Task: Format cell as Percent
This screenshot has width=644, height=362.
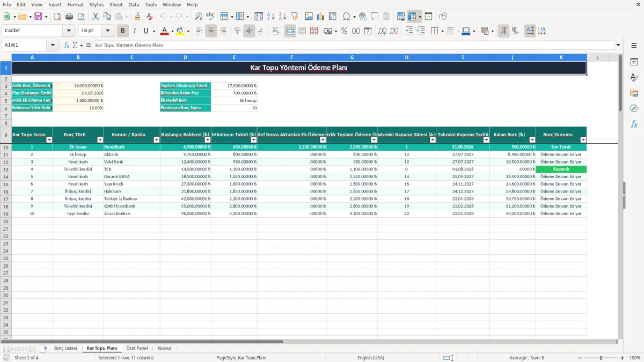Action: click(345, 31)
